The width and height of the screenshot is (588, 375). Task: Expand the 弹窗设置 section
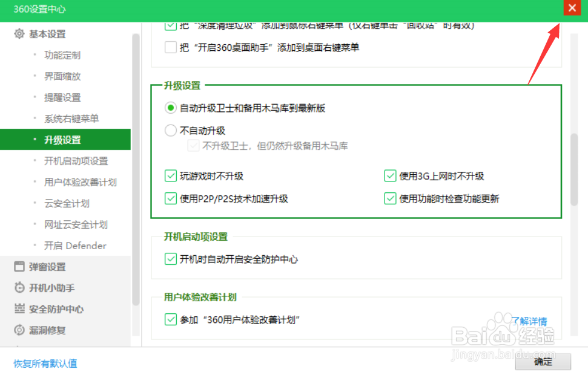(47, 267)
